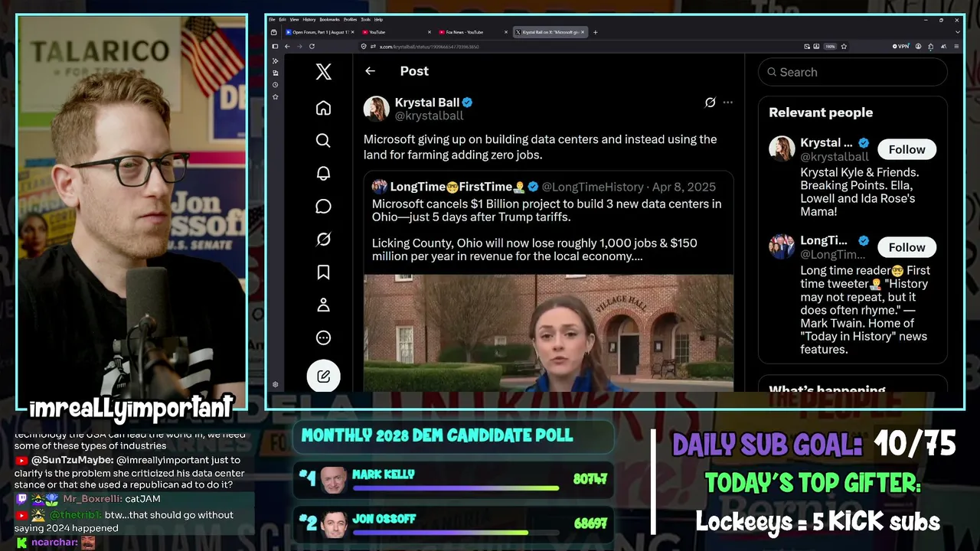980x551 pixels.
Task: Open Bookmarks icon in X sidebar
Action: coord(323,272)
